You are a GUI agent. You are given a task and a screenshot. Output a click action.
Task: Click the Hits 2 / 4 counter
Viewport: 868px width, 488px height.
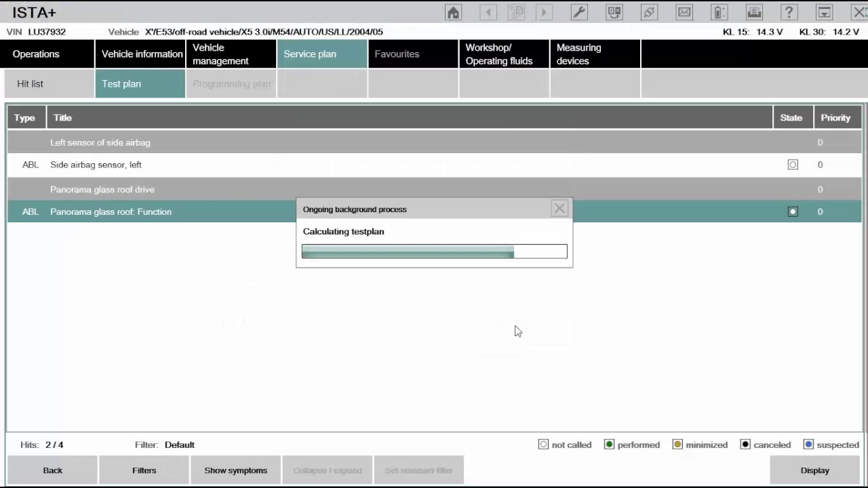pos(41,445)
